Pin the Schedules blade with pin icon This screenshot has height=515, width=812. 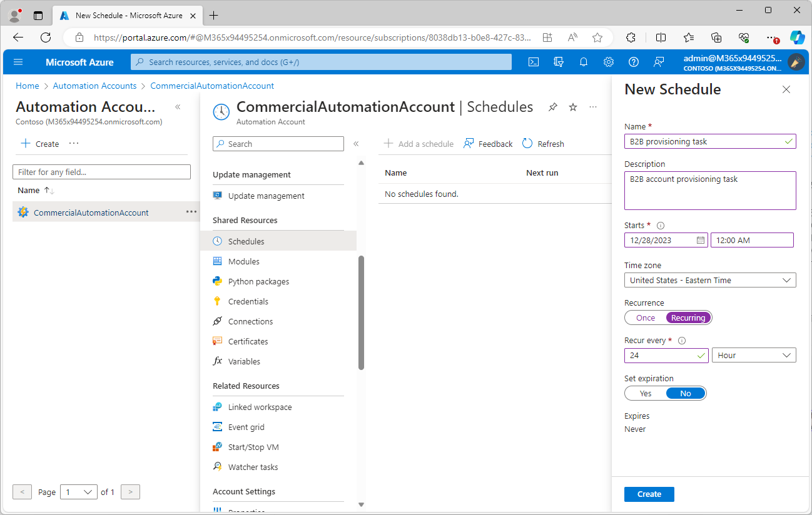tap(552, 107)
